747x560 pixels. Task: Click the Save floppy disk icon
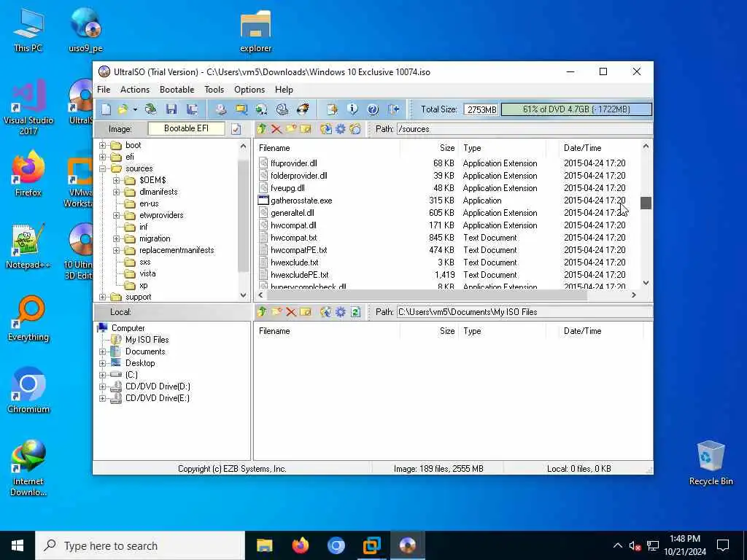click(x=171, y=109)
